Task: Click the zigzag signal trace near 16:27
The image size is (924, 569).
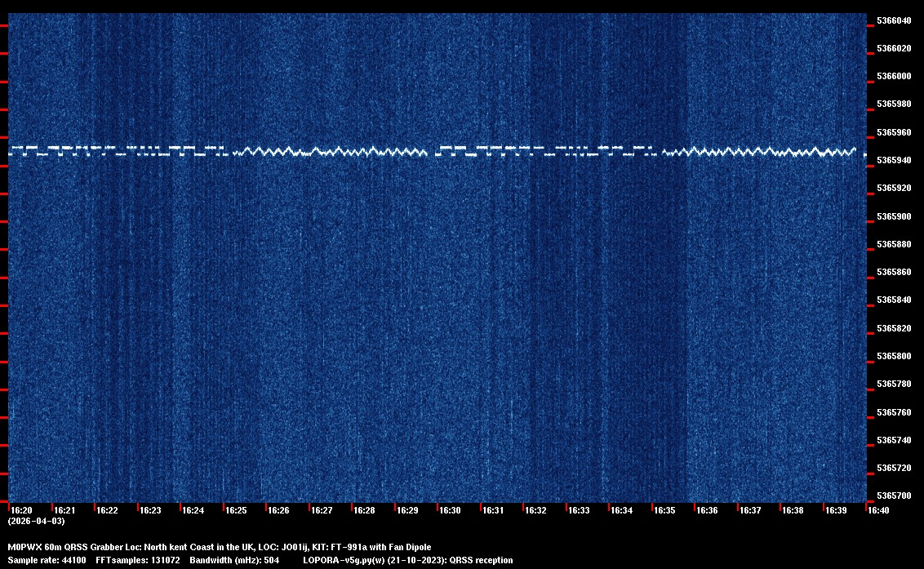Action: [322, 152]
